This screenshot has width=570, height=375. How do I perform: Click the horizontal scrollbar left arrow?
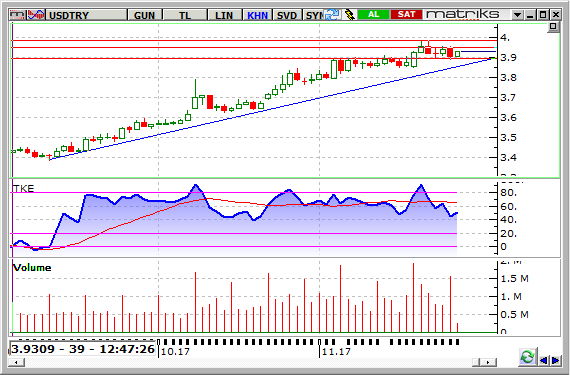[17, 362]
